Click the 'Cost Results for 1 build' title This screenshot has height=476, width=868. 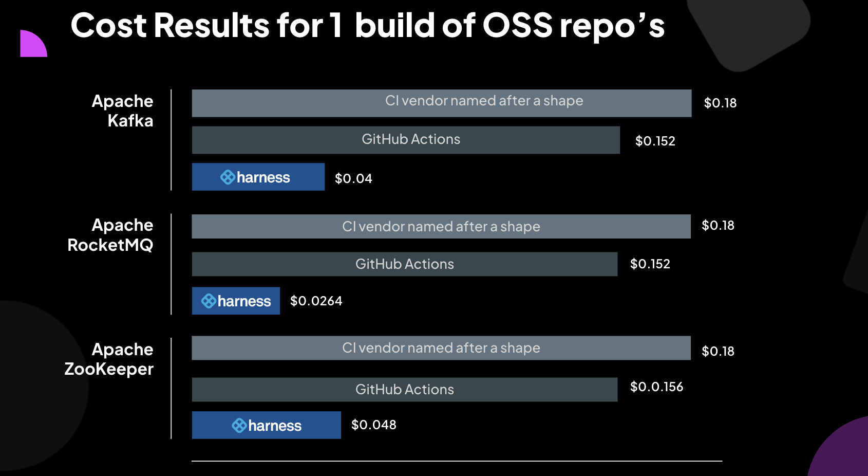[x=367, y=25]
